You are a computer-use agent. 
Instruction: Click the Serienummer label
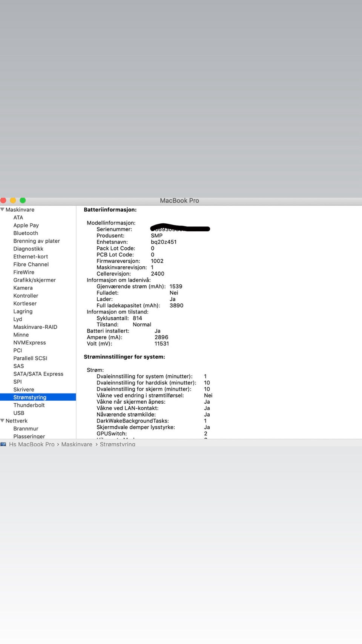114,229
